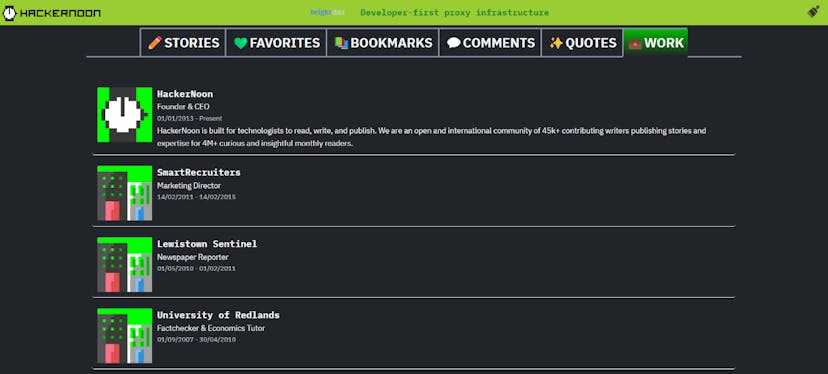
Task: Click the Newspaper Reporter job title
Action: [193, 257]
